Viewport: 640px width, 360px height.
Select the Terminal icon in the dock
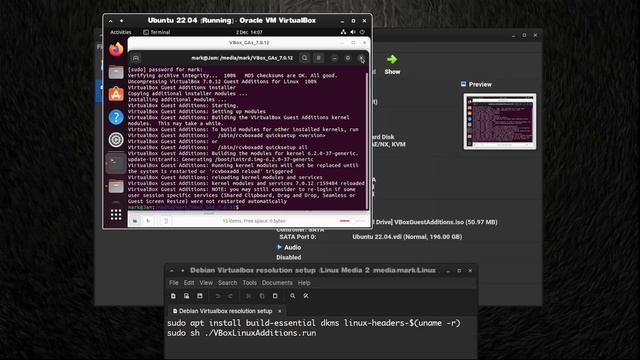tap(116, 163)
